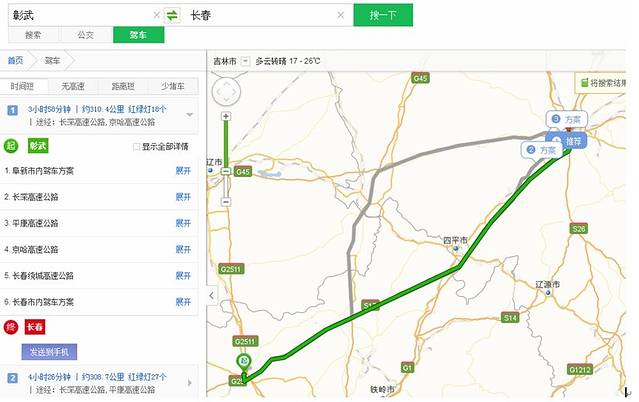Zoom in with the plus button

point(226,116)
